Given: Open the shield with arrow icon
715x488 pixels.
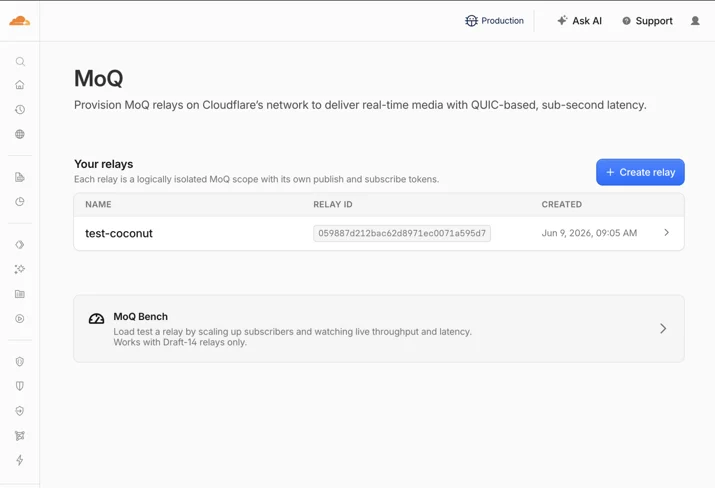Looking at the screenshot, I should [x=20, y=411].
